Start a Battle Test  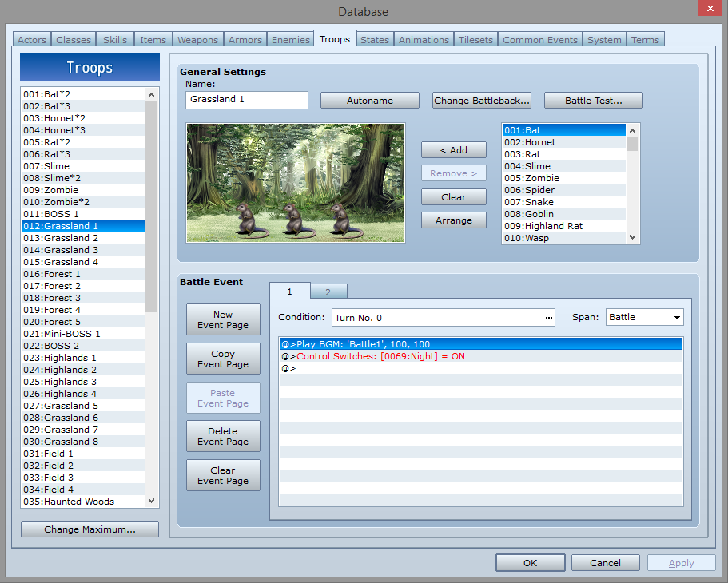tap(593, 100)
